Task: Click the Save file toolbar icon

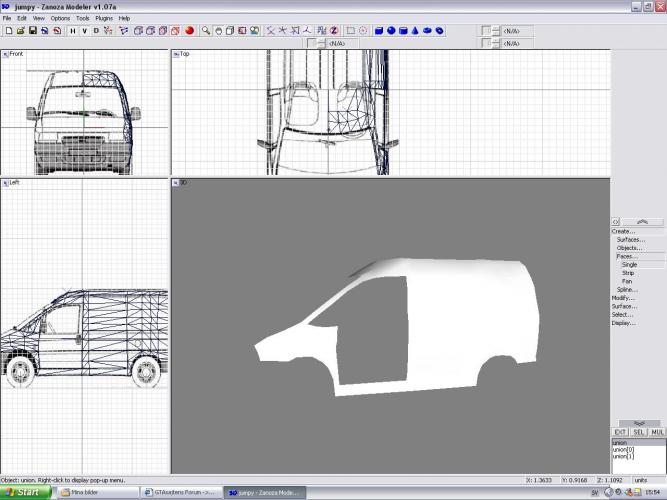Action: [x=32, y=31]
